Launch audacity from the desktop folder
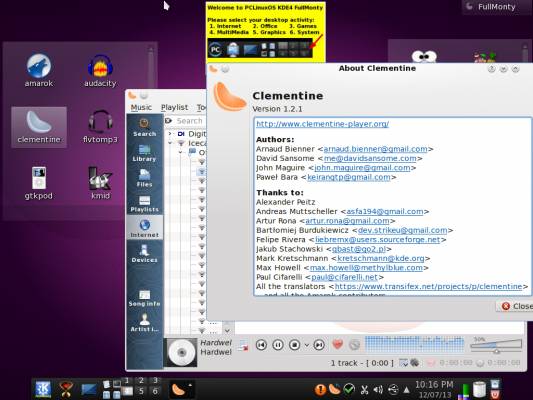Screen dimensions: 533x400 pos(100,71)
